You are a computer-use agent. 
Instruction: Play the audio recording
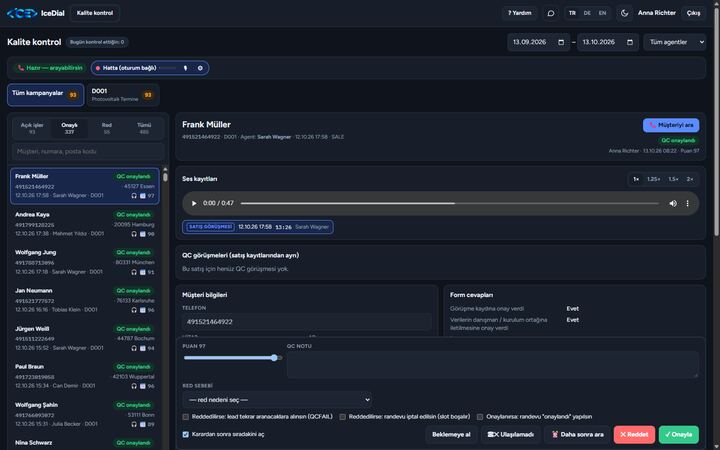click(194, 203)
